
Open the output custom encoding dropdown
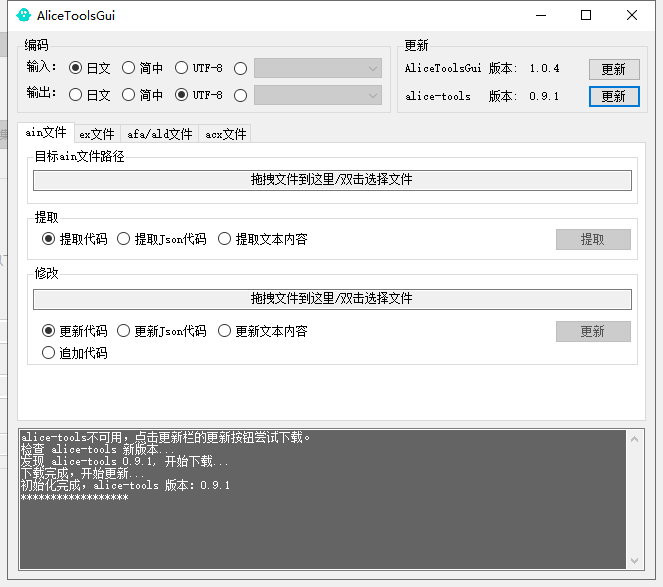pos(318,95)
